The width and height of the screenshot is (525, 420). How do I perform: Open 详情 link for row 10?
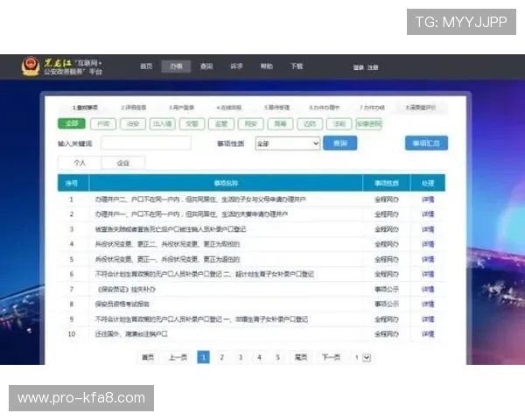[x=428, y=334]
